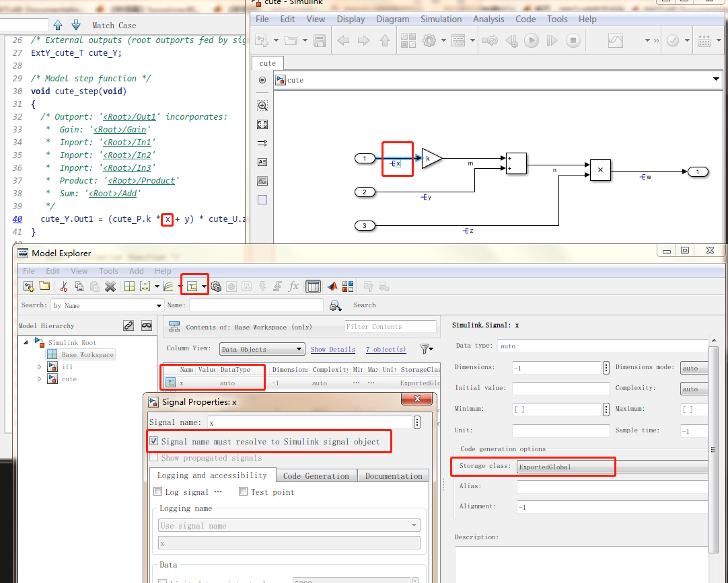Cut the selection in Model Explorer toolbar
The width and height of the screenshot is (728, 583).
coord(64,286)
